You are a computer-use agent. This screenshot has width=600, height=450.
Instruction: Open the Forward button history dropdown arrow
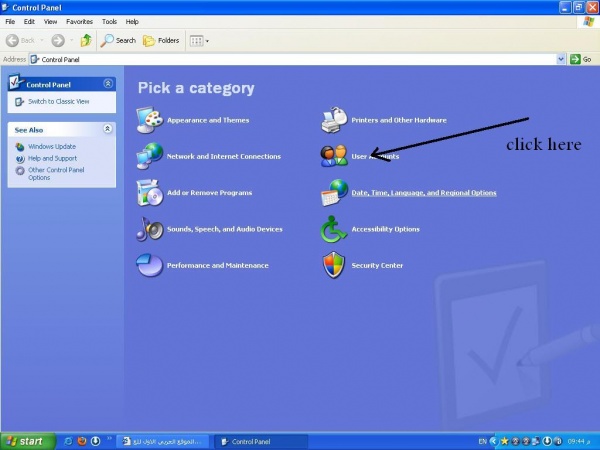(72, 41)
